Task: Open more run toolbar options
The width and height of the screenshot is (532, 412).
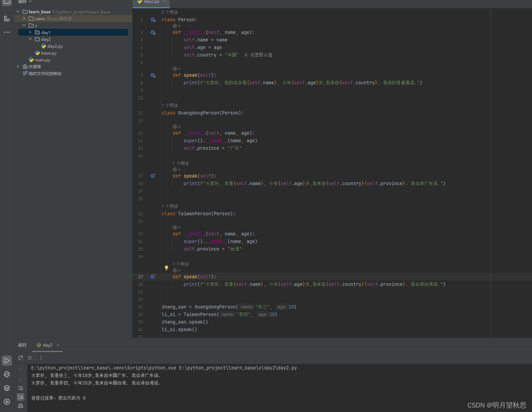Action: pyautogui.click(x=41, y=358)
